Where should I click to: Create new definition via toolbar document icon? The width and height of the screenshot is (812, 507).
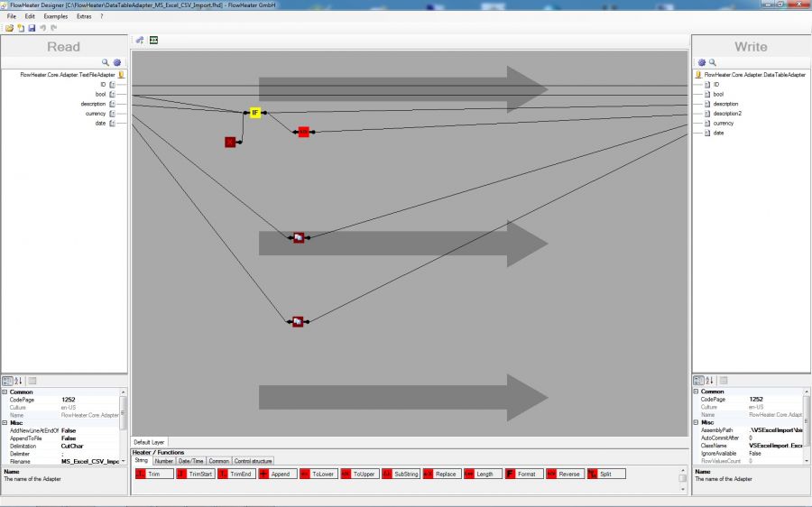pyautogui.click(x=21, y=28)
